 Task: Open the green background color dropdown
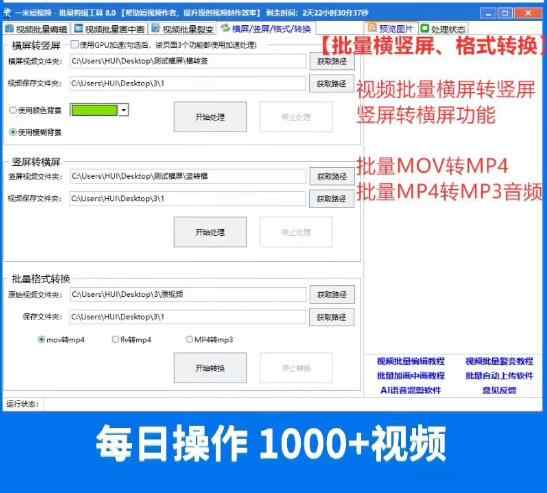coord(123,110)
